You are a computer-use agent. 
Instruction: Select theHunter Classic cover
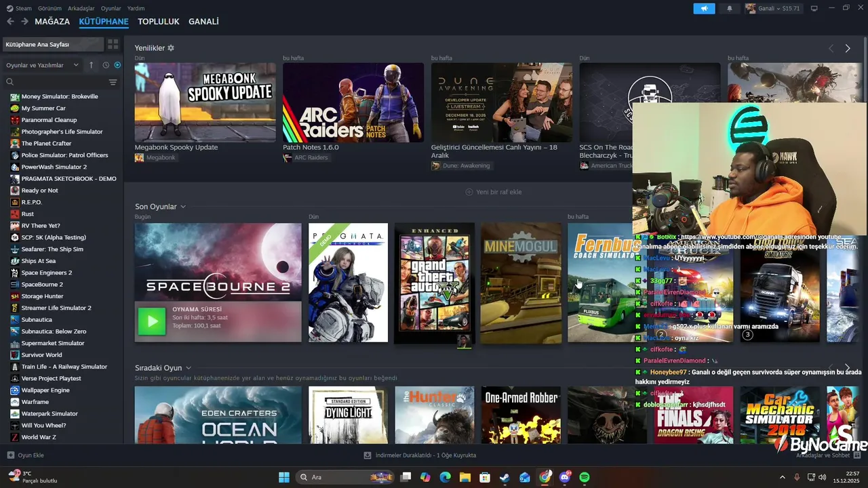[435, 415]
